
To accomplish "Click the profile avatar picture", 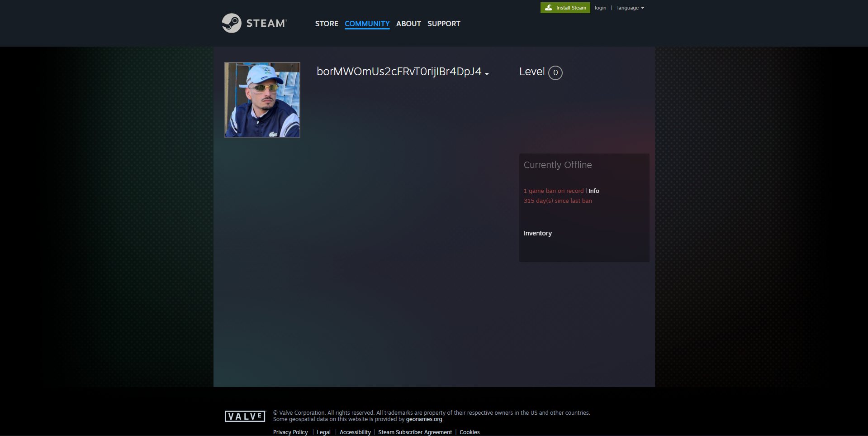I will point(262,100).
